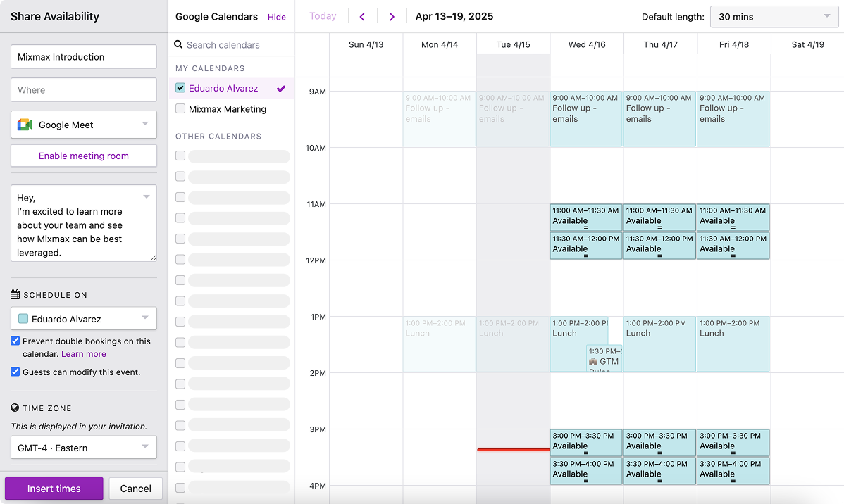Click the Mon 4/14 column header
This screenshot has height=504, width=844.
click(439, 44)
